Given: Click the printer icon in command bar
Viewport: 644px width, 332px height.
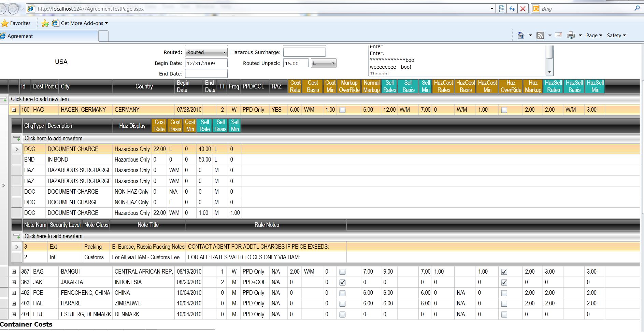Looking at the screenshot, I should tap(571, 35).
